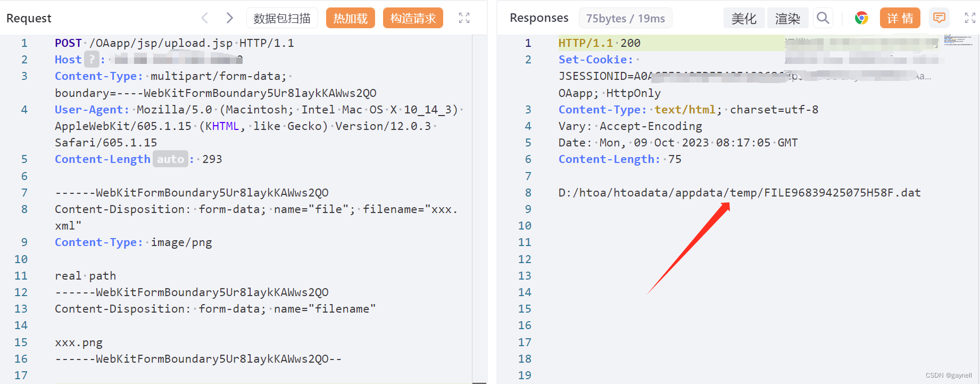The height and width of the screenshot is (384, 980).
Task: Go to next request with right chevron
Action: tap(229, 18)
